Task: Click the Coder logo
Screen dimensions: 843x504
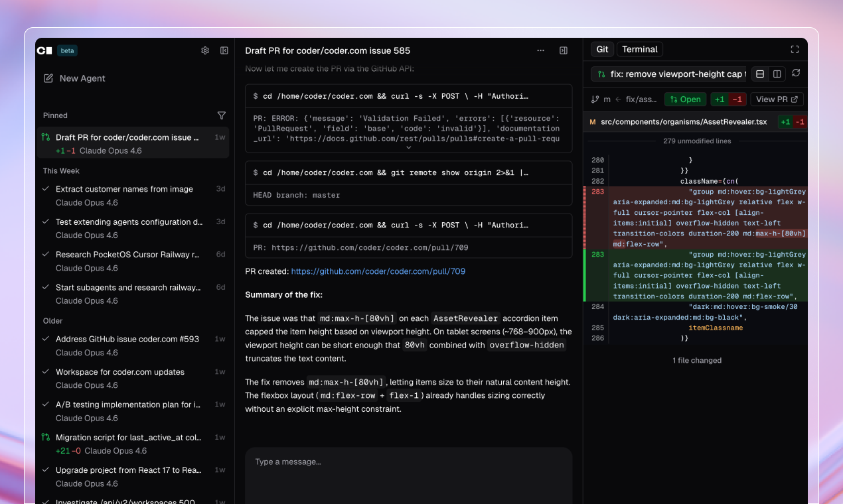Action: click(x=44, y=50)
